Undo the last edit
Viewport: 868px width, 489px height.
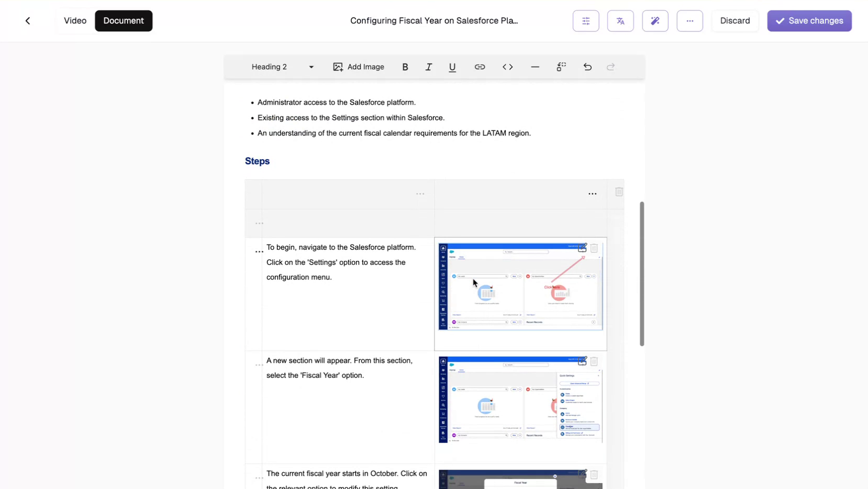click(x=587, y=66)
